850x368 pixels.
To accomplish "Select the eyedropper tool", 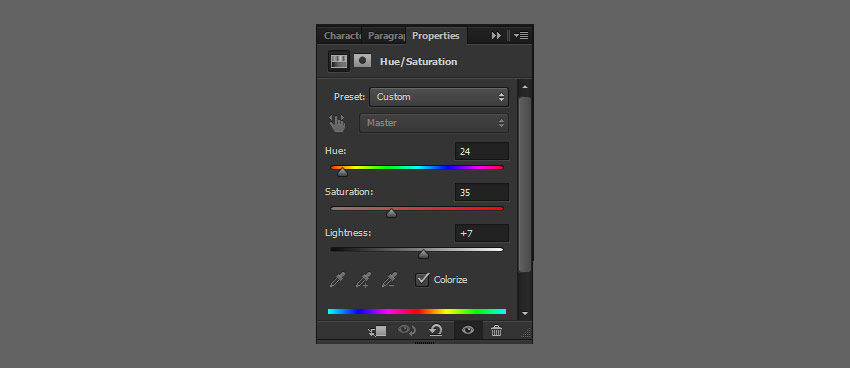I will tap(337, 280).
